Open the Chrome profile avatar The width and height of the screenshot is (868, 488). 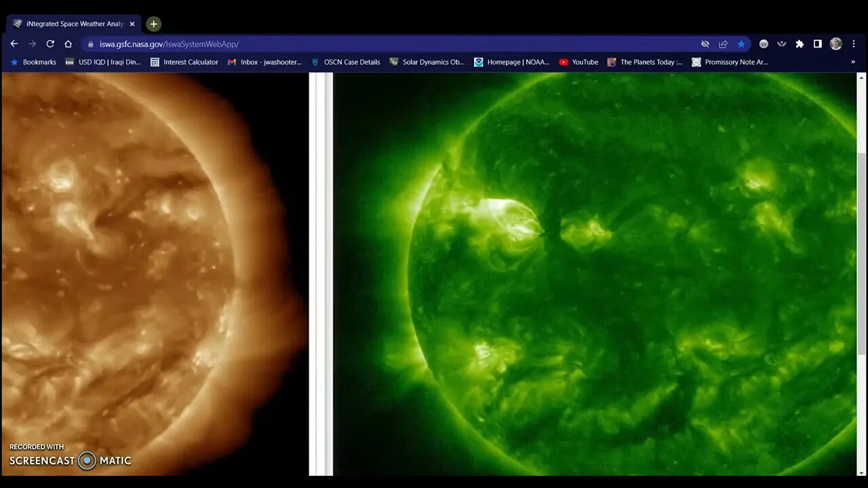coord(835,43)
